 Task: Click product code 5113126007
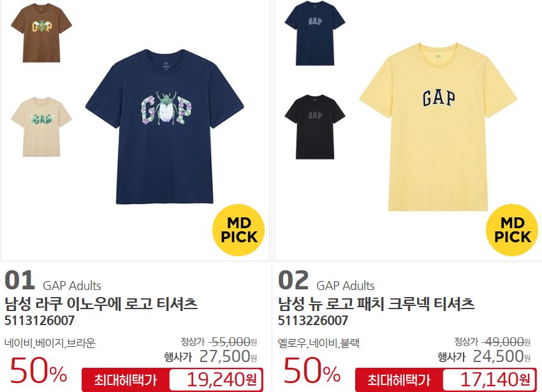coord(40,321)
